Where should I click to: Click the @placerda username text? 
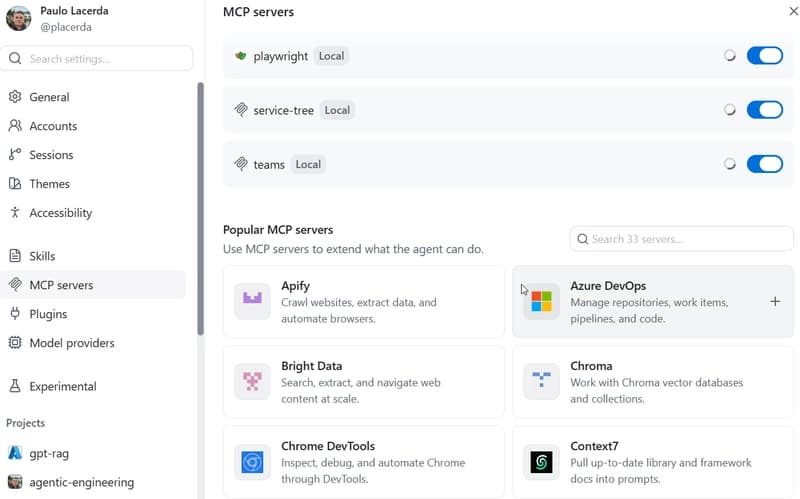[66, 27]
